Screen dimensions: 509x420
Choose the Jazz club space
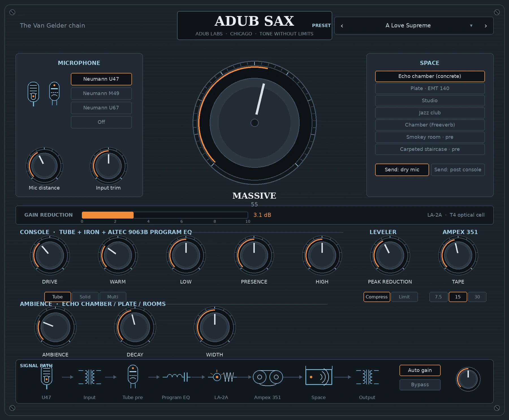click(430, 113)
